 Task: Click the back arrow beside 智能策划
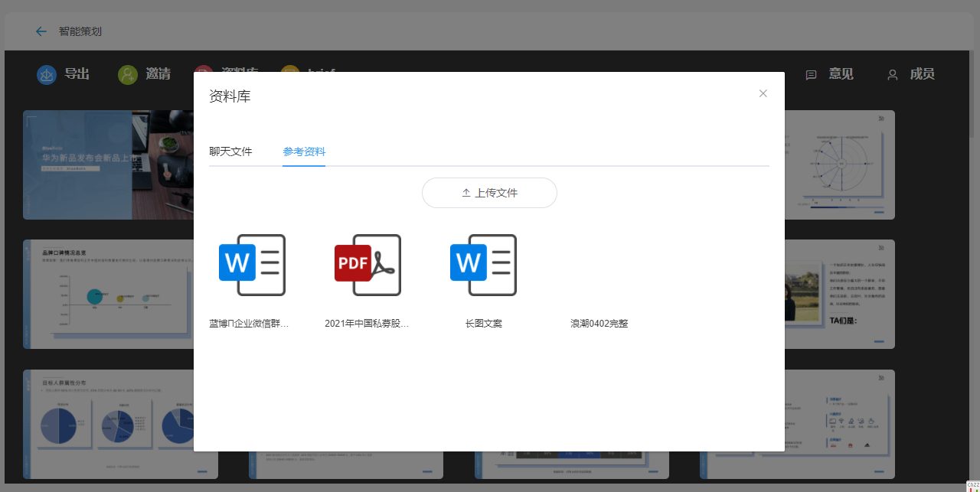tap(41, 31)
